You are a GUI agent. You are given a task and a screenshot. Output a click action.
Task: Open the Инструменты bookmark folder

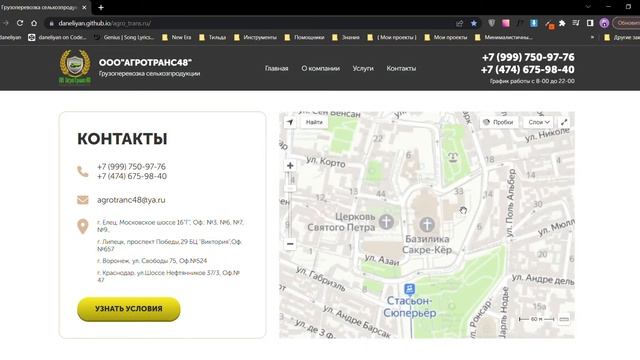point(255,37)
